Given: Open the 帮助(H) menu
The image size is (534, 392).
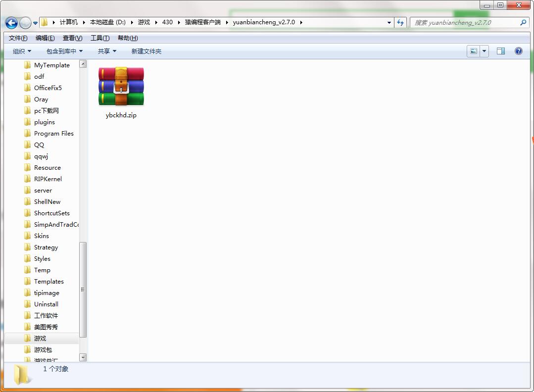Looking at the screenshot, I should click(x=128, y=38).
